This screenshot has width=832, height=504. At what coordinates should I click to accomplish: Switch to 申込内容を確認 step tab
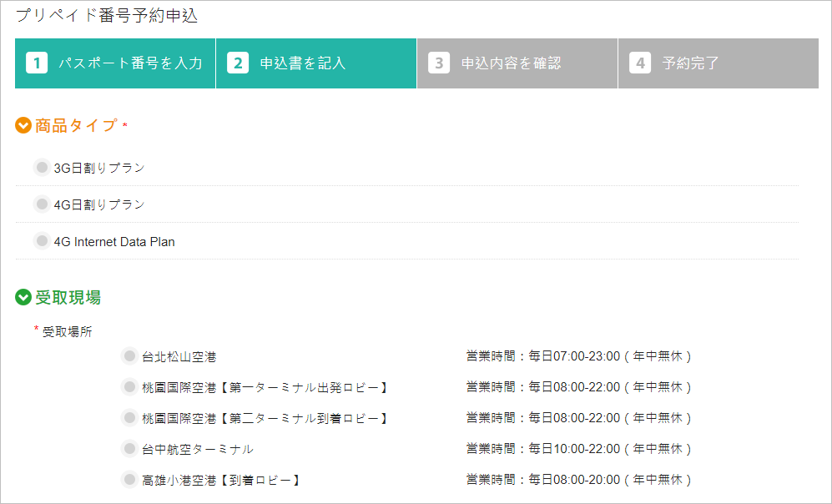tap(511, 63)
